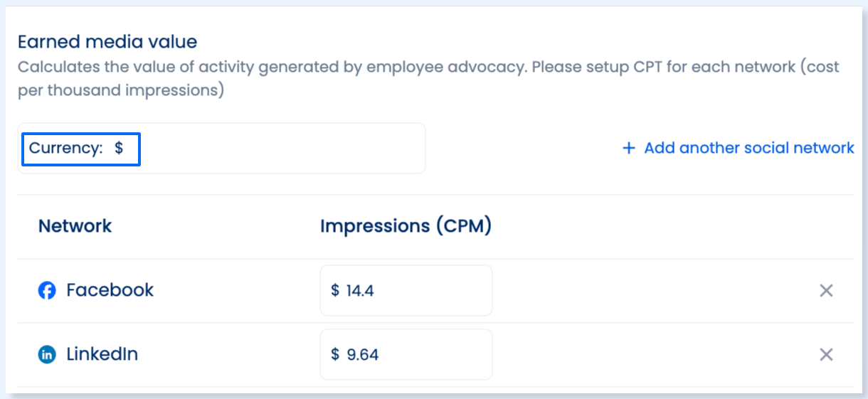Screen dimensions: 868x399
Task: Select the Facebook network name
Action: [x=110, y=290]
